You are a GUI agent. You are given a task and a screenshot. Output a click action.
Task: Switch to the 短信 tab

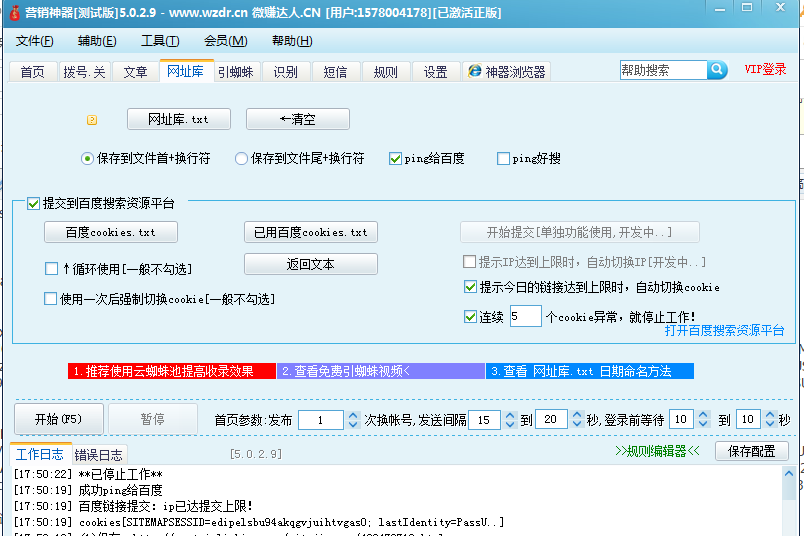(335, 71)
